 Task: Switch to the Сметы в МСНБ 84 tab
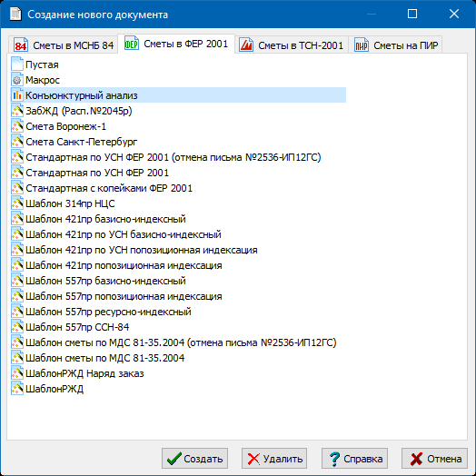[64, 45]
